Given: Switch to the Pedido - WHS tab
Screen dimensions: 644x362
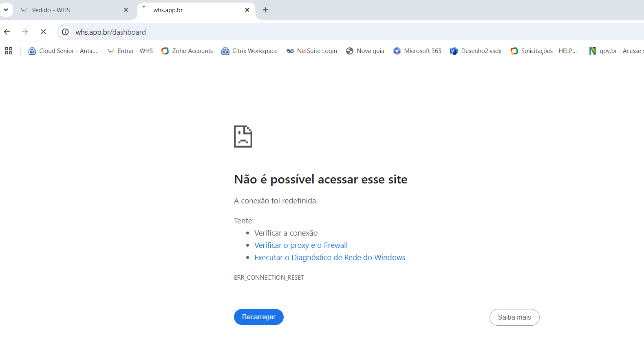Looking at the screenshot, I should [69, 10].
